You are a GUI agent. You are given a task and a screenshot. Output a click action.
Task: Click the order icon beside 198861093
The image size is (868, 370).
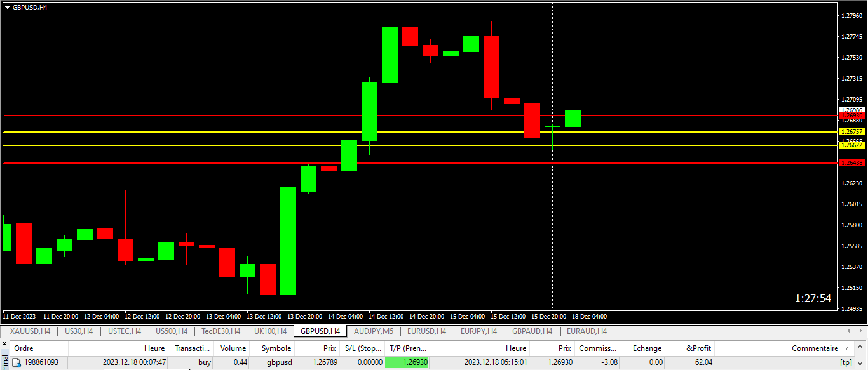[x=17, y=362]
